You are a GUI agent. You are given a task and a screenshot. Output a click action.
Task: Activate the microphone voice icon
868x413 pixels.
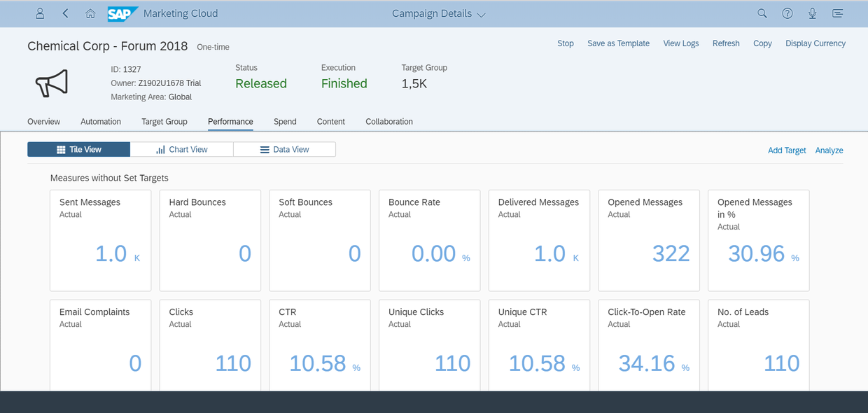point(812,13)
